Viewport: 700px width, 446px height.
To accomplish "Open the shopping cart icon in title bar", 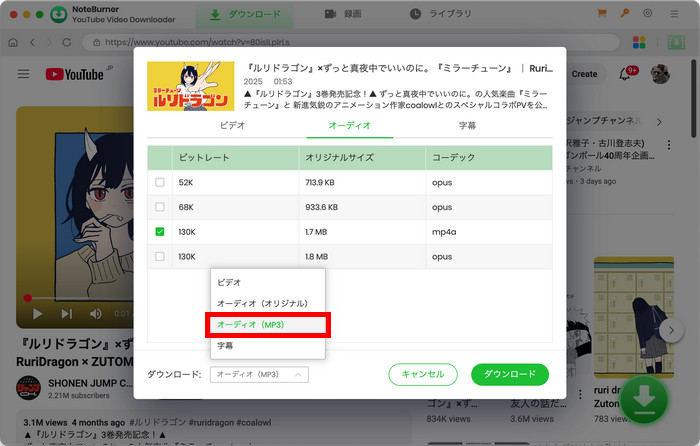I will point(602,13).
